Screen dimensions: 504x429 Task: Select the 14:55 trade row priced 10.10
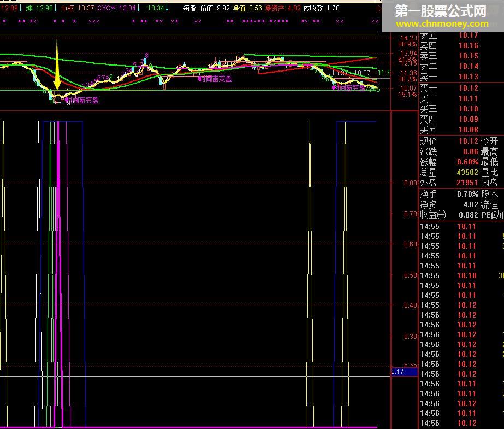[461, 275]
